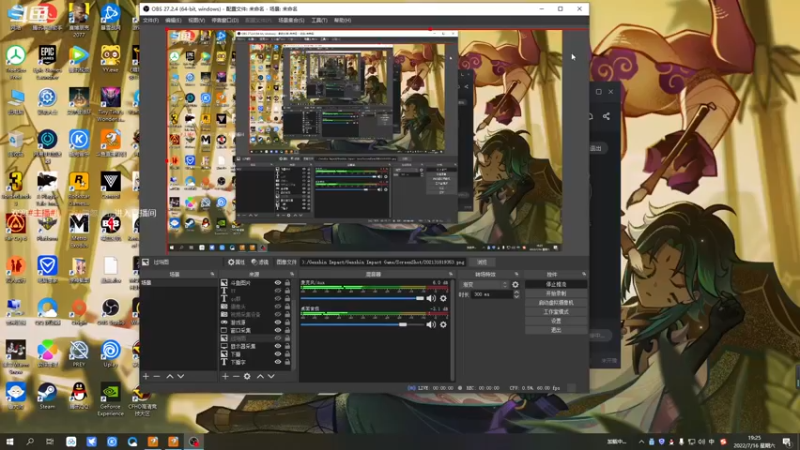800x450 pixels.
Task: Add a new source with the plus button
Action: point(225,377)
